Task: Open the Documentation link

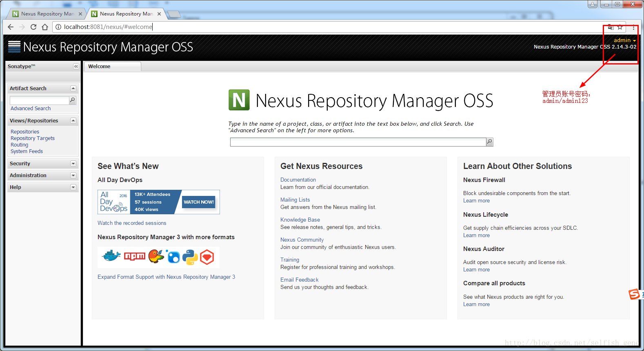Action: coord(298,180)
